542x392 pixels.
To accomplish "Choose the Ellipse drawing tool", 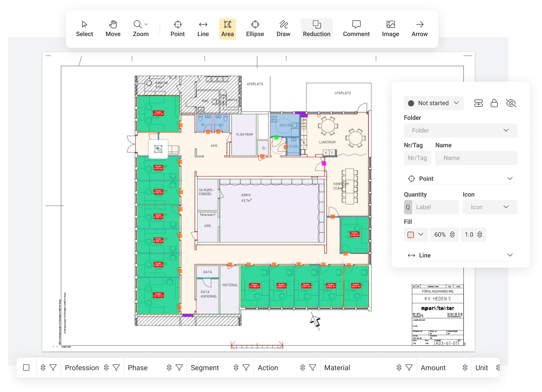I will tap(255, 29).
